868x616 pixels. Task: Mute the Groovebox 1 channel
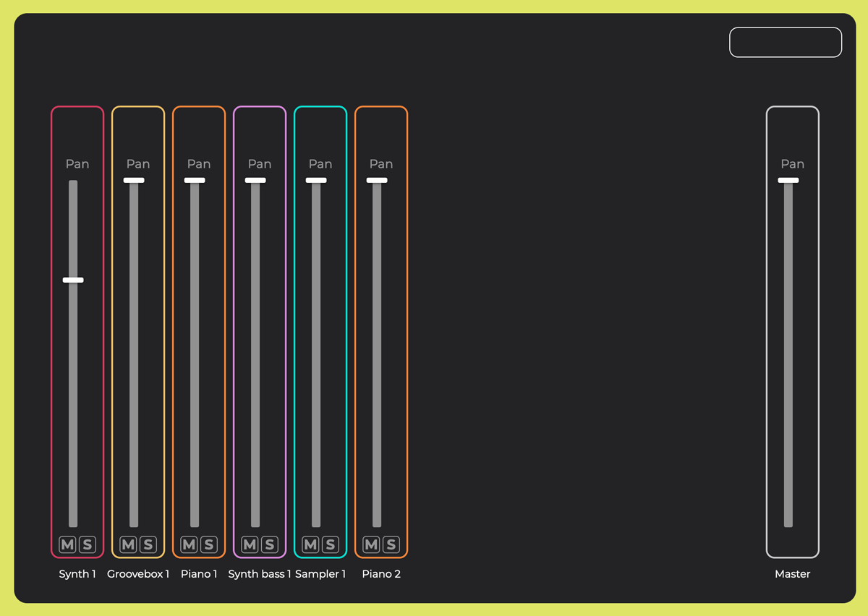point(128,544)
